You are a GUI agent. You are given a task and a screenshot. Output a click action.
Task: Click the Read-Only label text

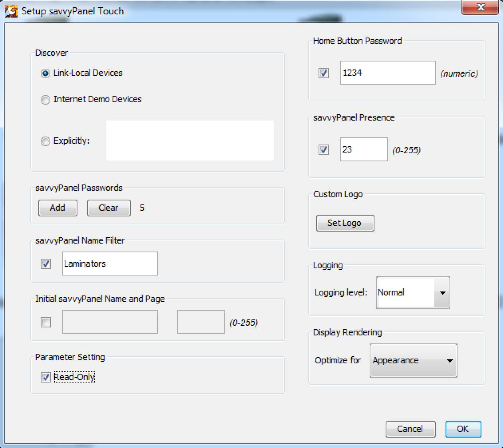point(74,377)
